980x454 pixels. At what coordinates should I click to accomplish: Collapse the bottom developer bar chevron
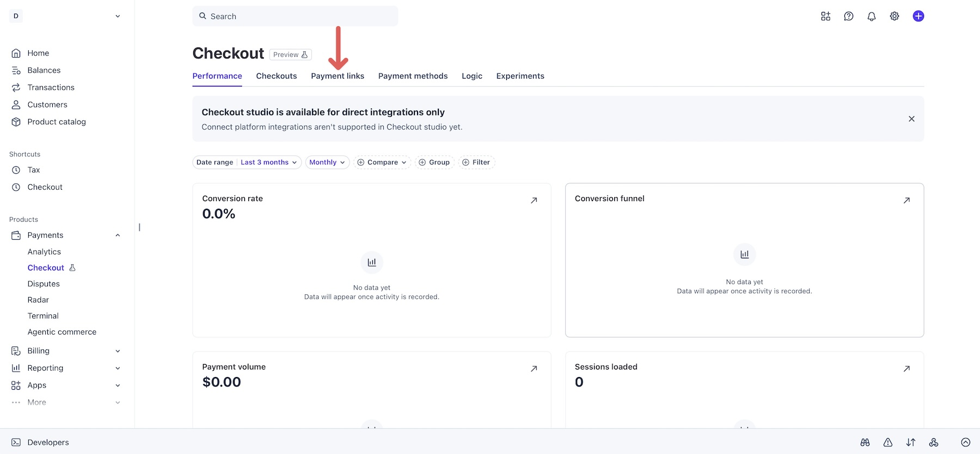966,443
